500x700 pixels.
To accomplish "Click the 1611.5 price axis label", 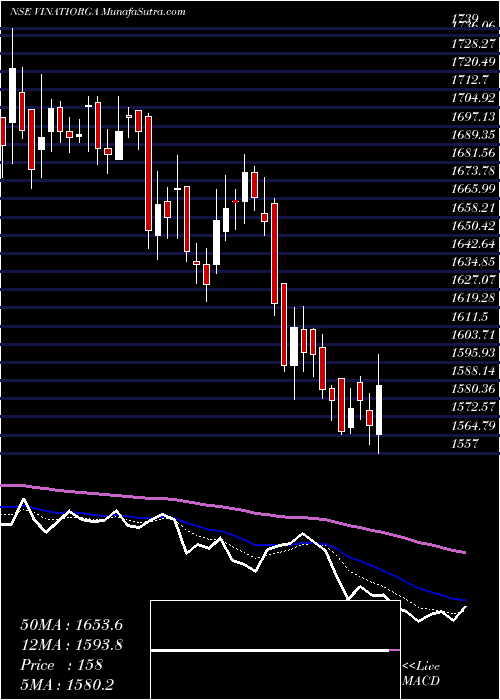I will pyautogui.click(x=469, y=317).
